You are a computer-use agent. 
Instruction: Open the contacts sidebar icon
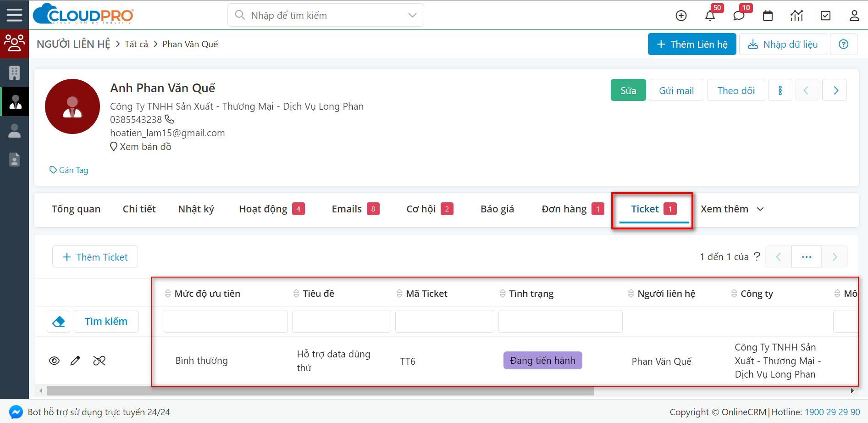pyautogui.click(x=14, y=101)
